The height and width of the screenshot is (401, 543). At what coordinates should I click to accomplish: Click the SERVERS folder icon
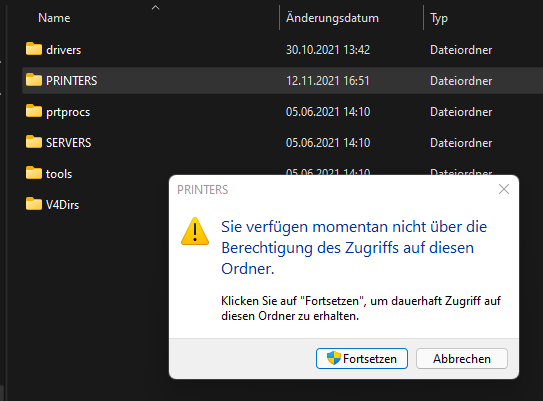[x=34, y=142]
